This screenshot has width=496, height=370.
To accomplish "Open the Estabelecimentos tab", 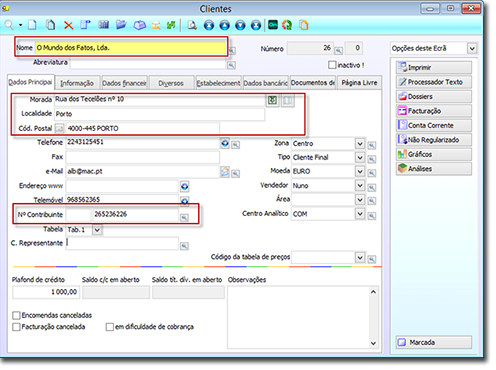I will [x=218, y=83].
